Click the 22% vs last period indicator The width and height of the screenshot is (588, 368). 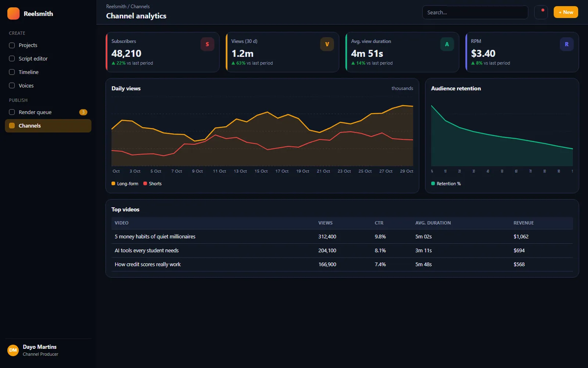pos(132,63)
